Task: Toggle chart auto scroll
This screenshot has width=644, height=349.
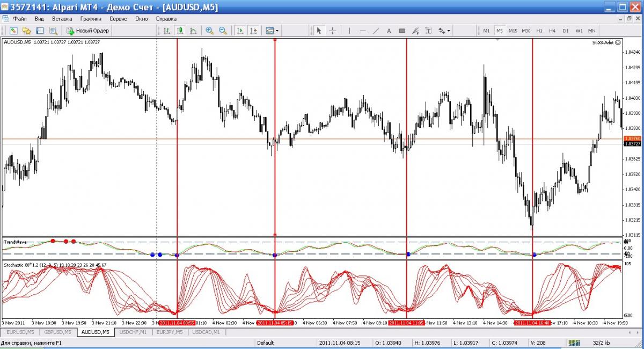Action: click(x=240, y=31)
